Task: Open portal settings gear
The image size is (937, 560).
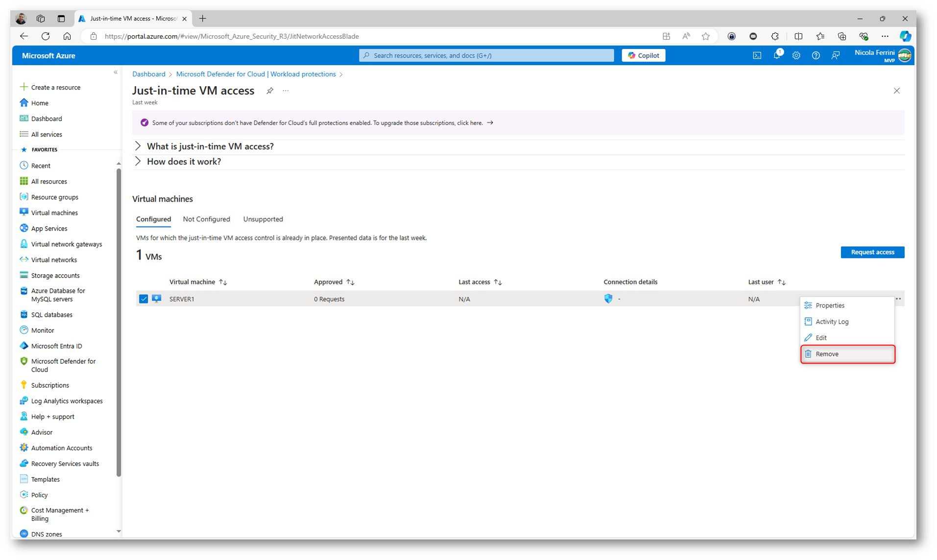Action: tap(796, 56)
